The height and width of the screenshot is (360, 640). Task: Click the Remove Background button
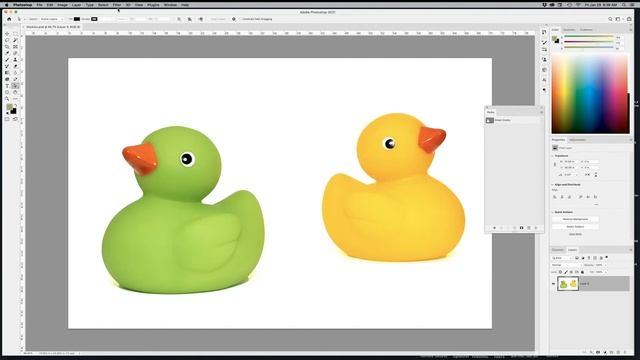[x=575, y=219]
